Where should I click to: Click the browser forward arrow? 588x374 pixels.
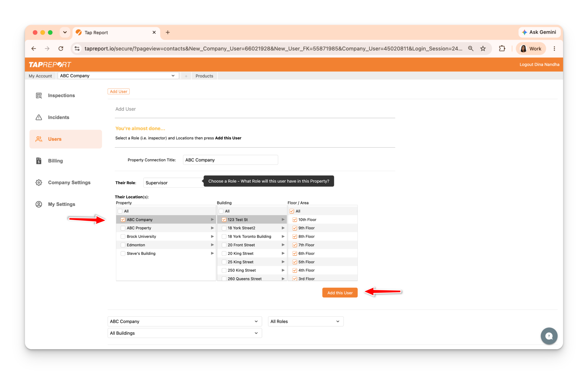[47, 49]
